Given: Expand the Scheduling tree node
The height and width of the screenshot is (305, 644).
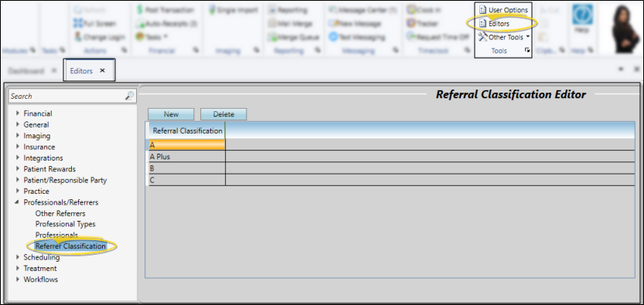Looking at the screenshot, I should (18, 257).
